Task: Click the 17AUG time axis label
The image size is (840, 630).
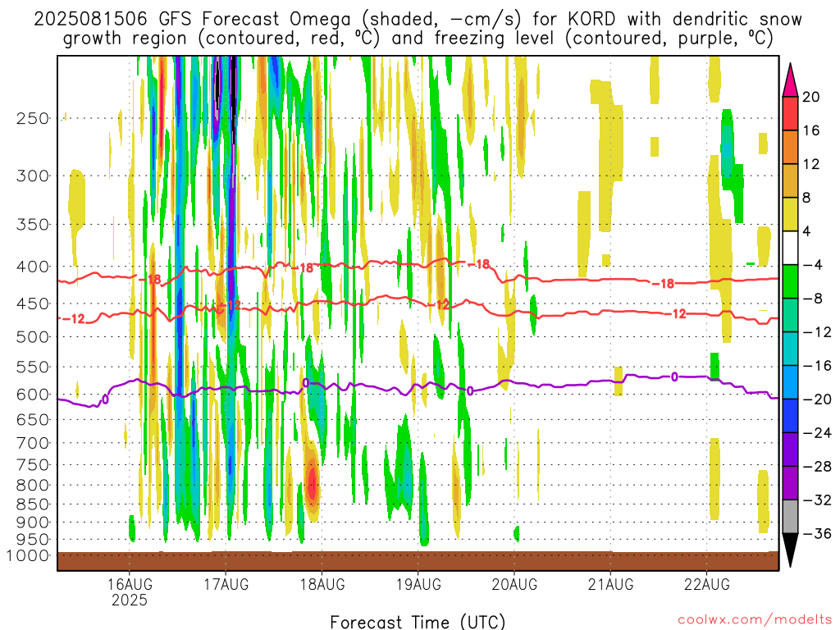Action: coord(226,584)
